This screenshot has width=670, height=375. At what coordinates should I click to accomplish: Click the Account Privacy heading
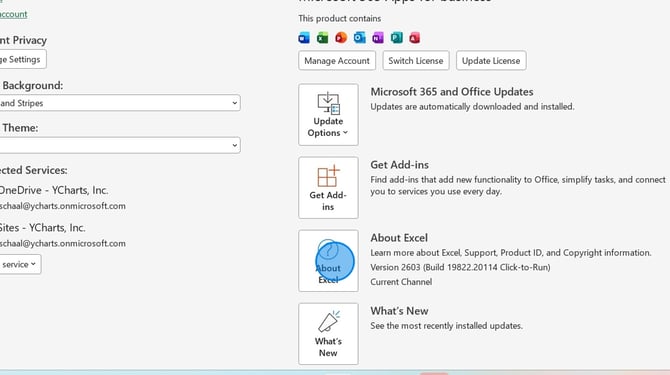click(x=24, y=41)
